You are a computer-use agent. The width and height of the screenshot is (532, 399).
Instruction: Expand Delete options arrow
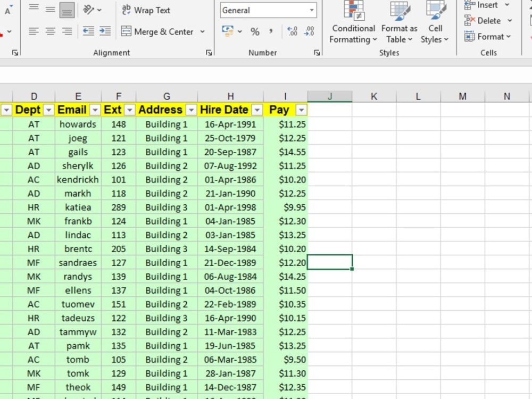[x=510, y=21]
